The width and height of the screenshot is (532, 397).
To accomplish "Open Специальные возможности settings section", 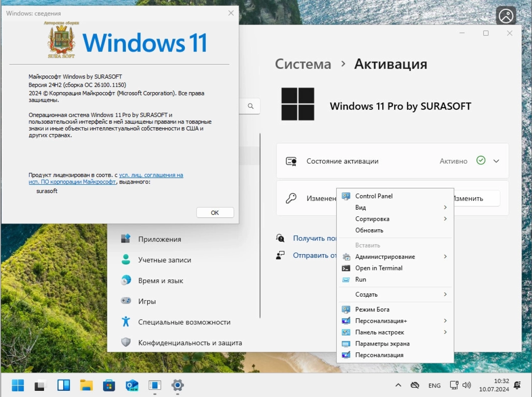I will pyautogui.click(x=184, y=322).
